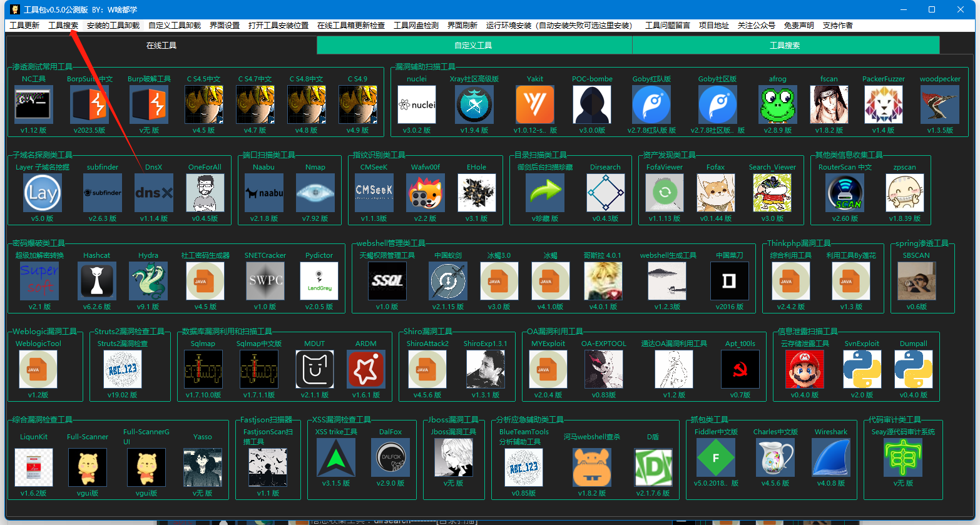Launch the MDUT database tool icon

(x=315, y=369)
